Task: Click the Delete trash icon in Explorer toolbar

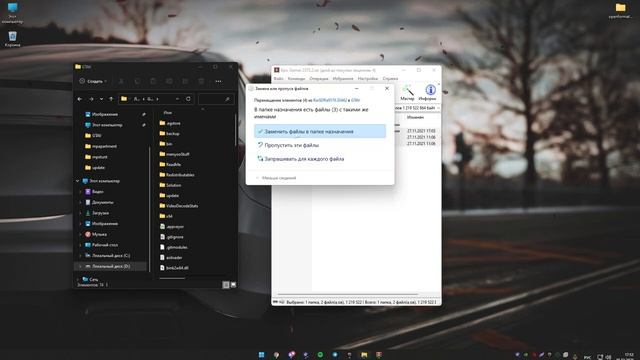Action: pos(201,81)
